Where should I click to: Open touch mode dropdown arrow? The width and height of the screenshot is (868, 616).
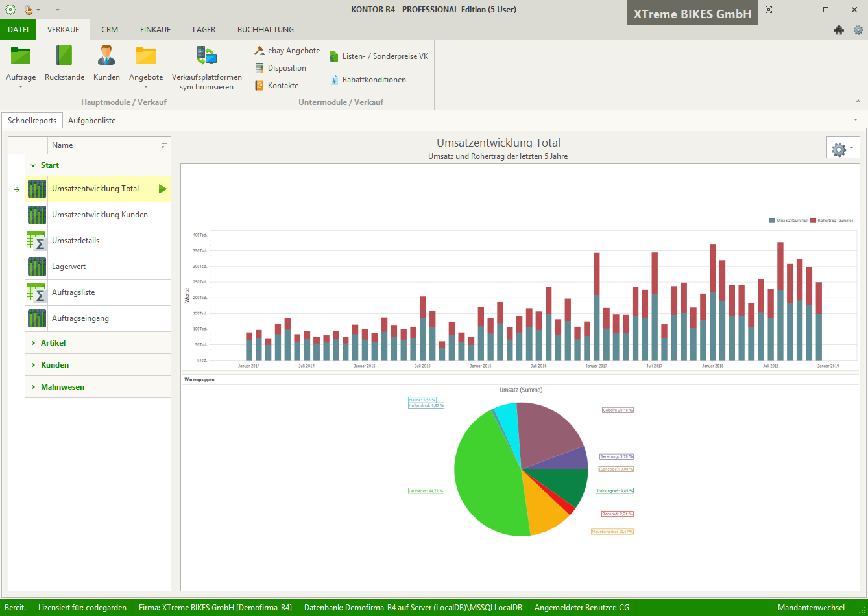click(38, 10)
